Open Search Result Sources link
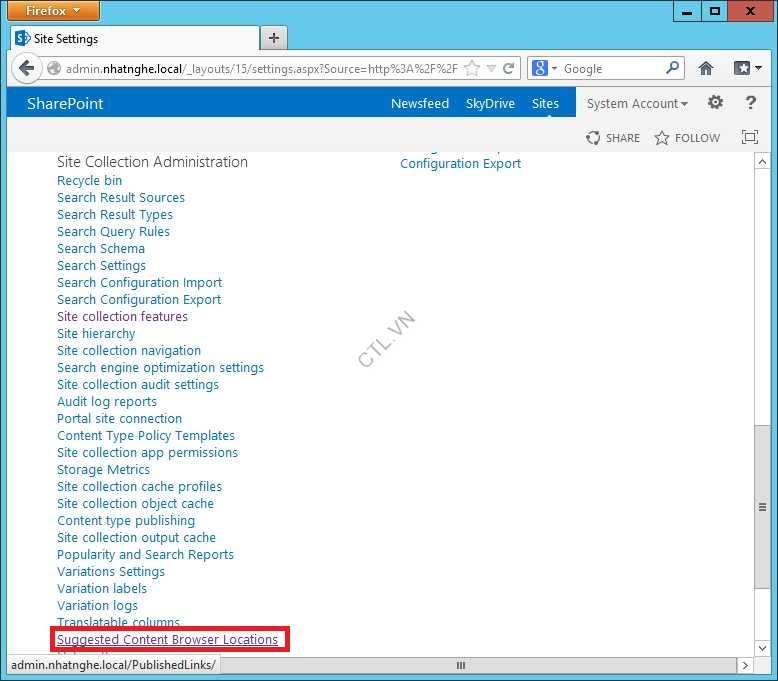778x681 pixels. click(121, 197)
